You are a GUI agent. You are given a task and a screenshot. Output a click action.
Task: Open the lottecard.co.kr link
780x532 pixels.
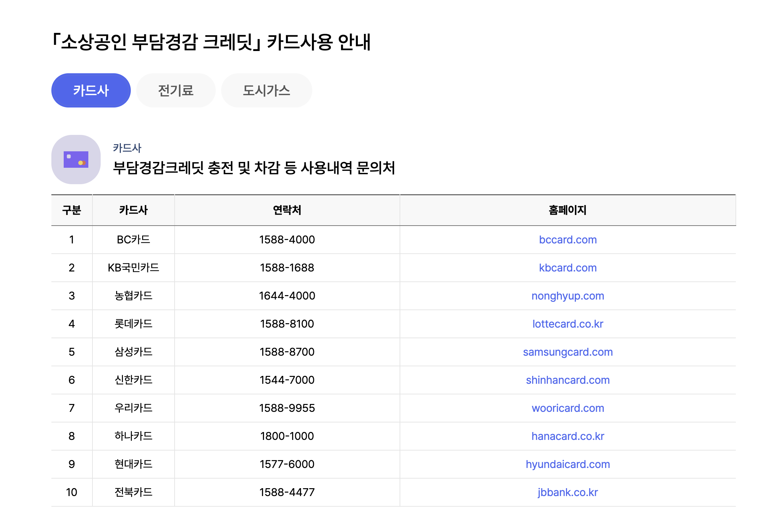(x=567, y=324)
